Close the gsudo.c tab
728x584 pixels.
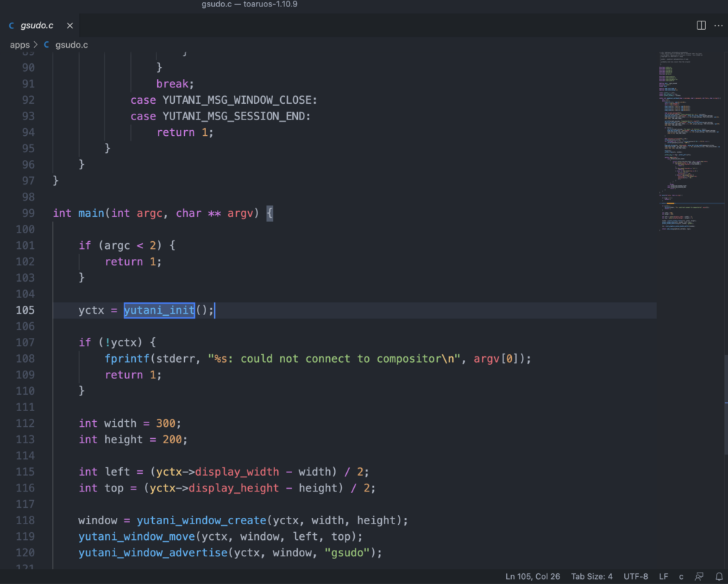70,26
